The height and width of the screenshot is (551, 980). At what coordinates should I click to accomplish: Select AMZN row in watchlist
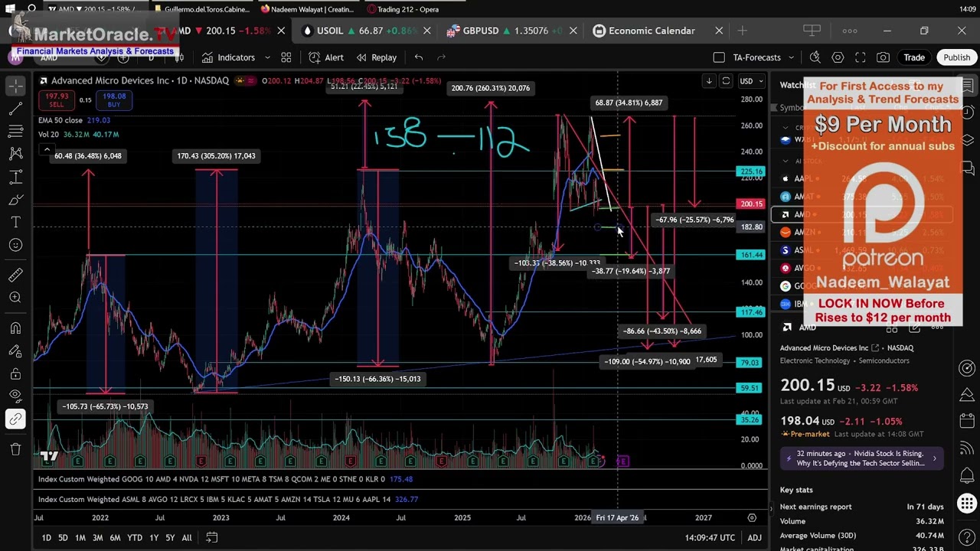861,232
